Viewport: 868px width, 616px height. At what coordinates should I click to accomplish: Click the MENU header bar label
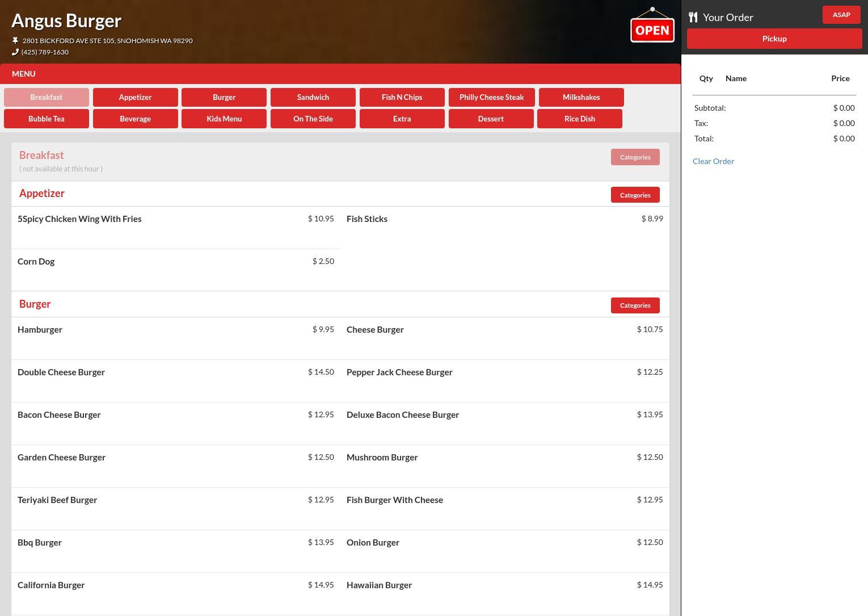click(x=24, y=74)
